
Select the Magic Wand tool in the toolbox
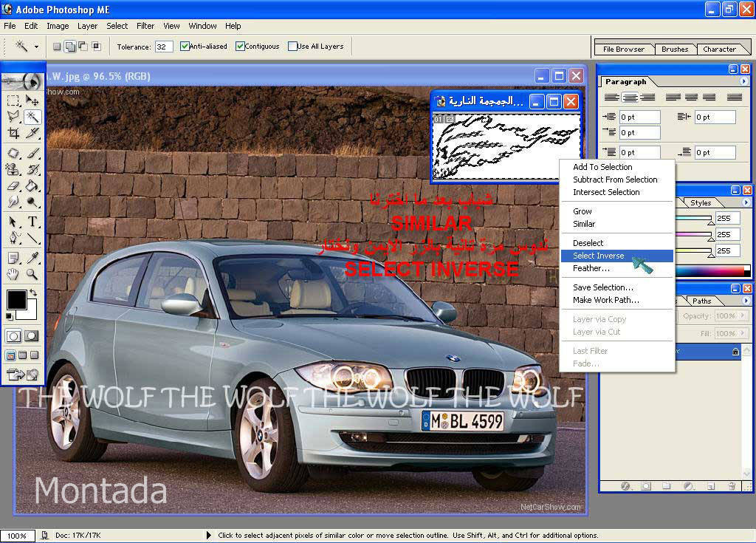(x=32, y=117)
